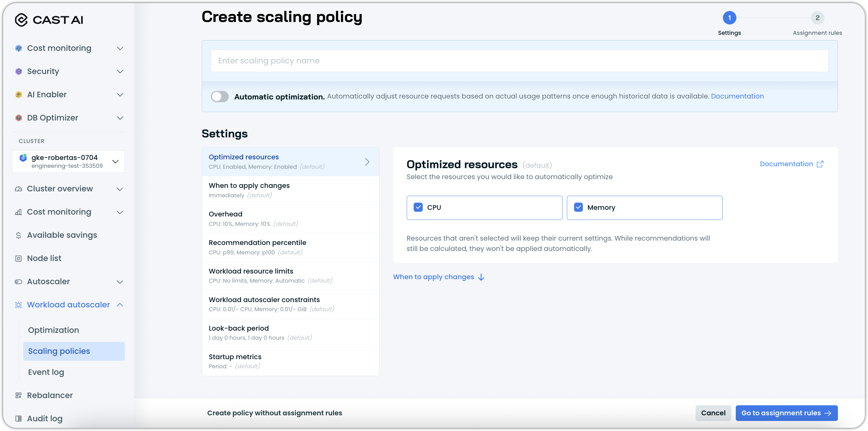Select the Recommendation percentile settings item
This screenshot has width=868, height=431.
click(x=290, y=247)
